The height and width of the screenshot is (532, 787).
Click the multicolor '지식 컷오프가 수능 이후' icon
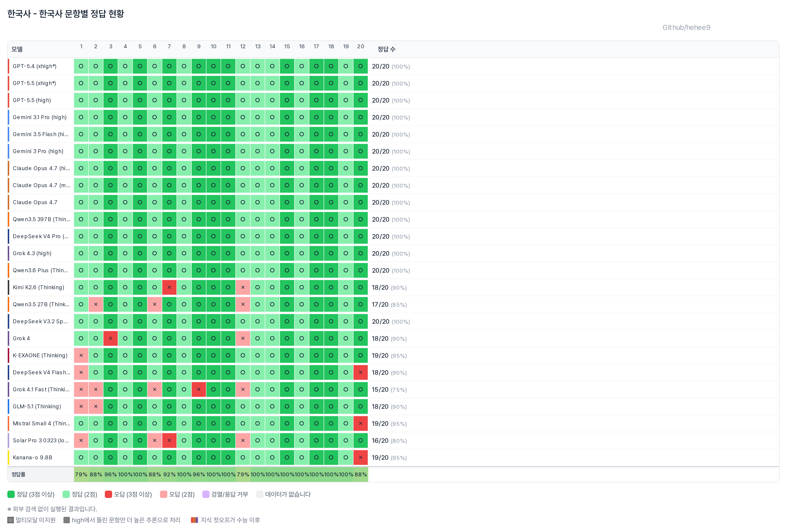click(x=194, y=520)
